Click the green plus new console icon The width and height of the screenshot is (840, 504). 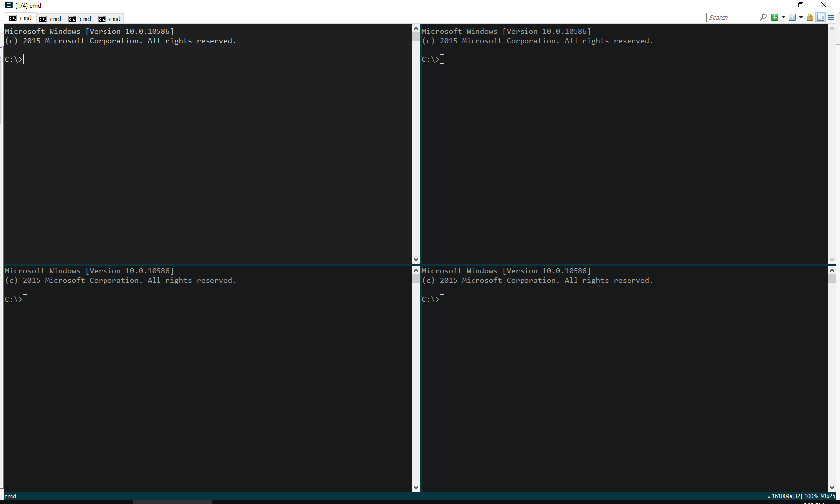[775, 17]
